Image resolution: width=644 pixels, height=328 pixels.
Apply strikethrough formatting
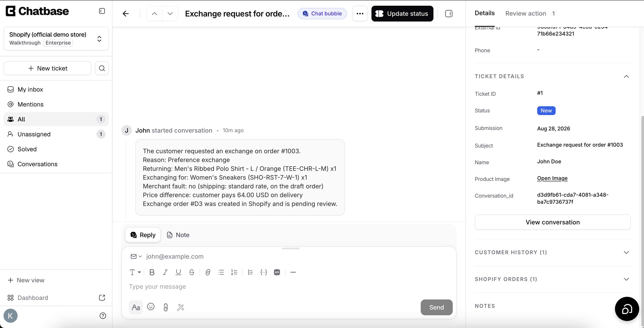pos(191,272)
